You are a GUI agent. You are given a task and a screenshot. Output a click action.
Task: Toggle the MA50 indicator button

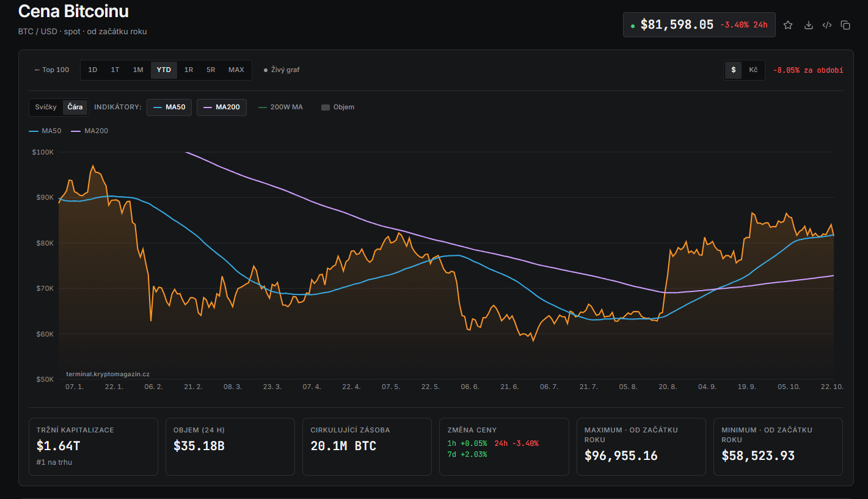[x=169, y=107]
